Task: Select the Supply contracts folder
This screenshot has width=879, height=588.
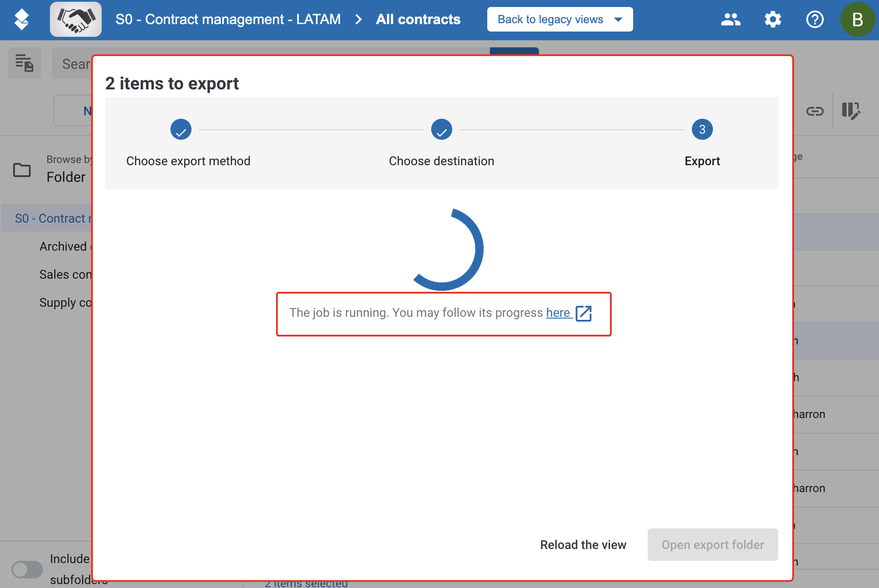Action: coord(66,302)
